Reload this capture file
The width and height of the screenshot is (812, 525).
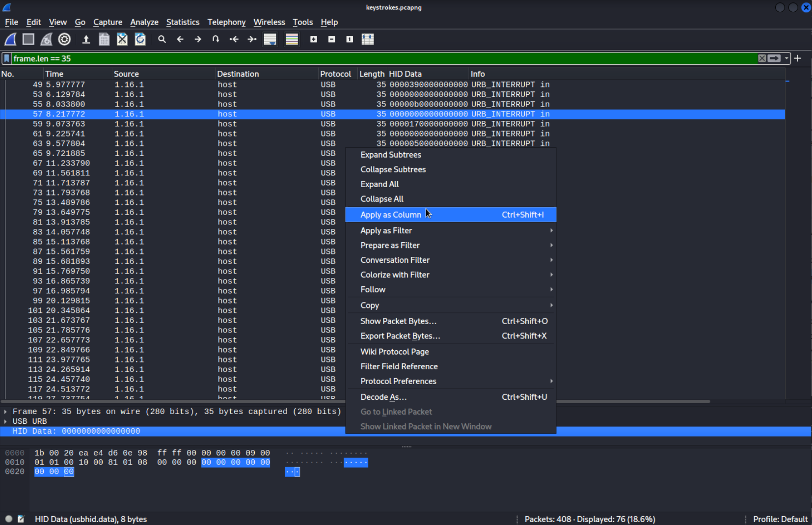(140, 39)
